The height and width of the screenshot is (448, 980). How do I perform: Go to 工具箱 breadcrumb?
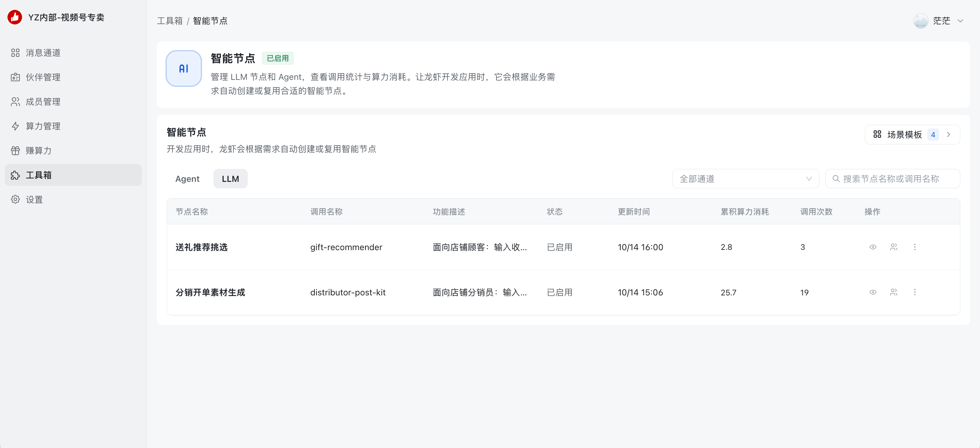170,20
